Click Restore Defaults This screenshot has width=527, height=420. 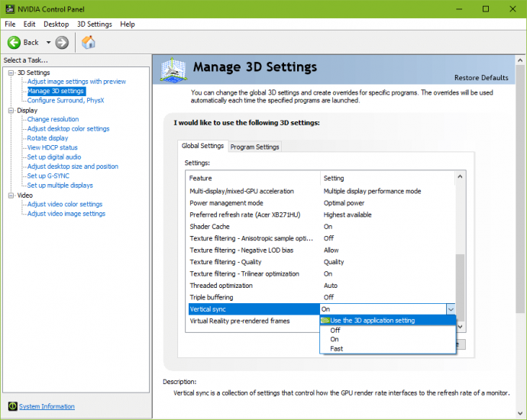(x=480, y=78)
